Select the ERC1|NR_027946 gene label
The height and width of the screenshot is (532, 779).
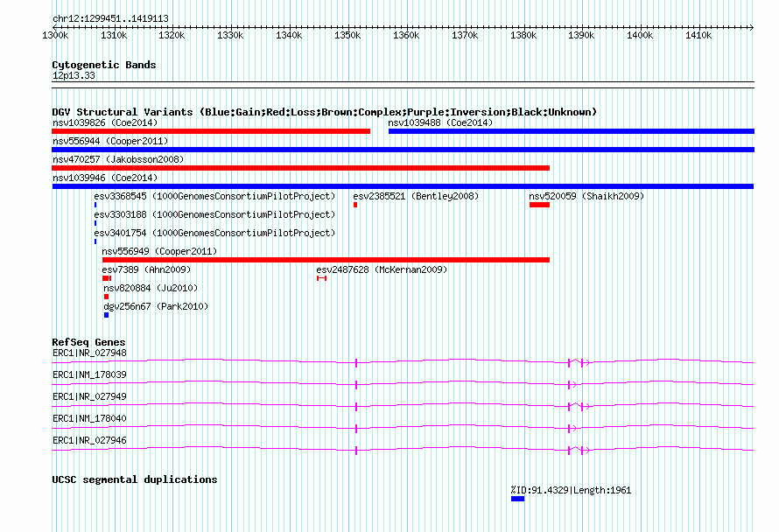coord(89,440)
